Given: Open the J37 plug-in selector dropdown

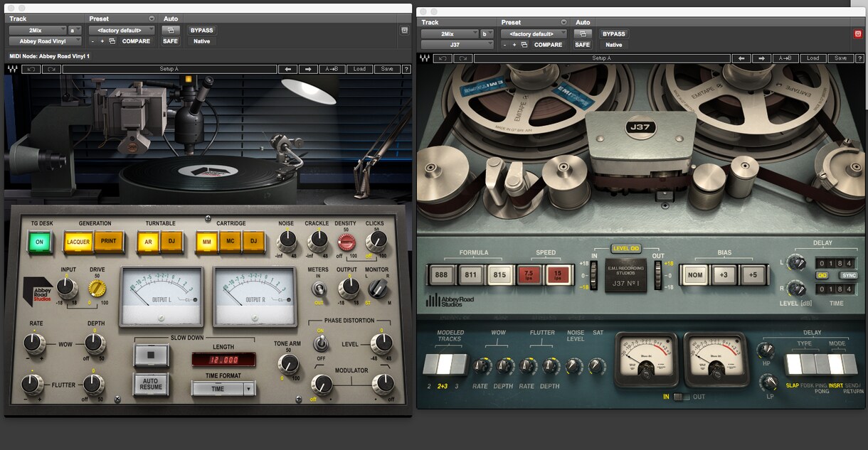Looking at the screenshot, I should point(456,45).
